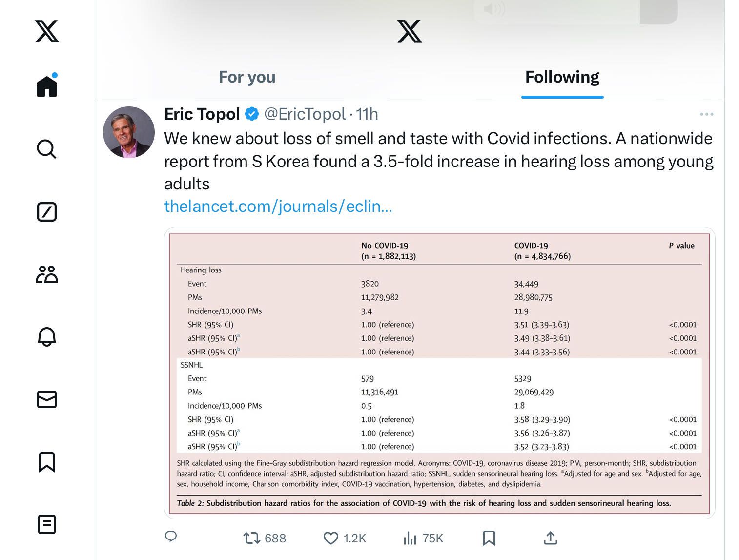
Task: Open Grok slash icon in sidebar
Action: pos(47,212)
